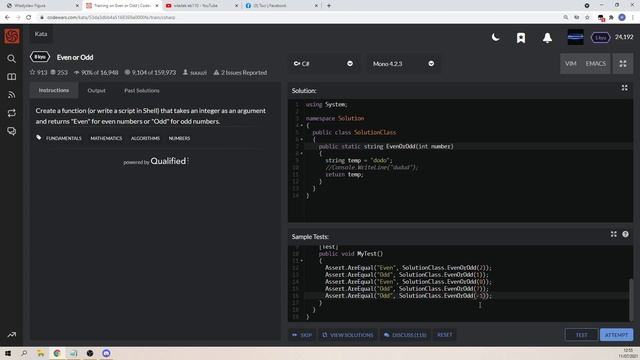Screen dimensions: 640x360
Task: Open the Windows Start menu
Action: click(x=8, y=353)
